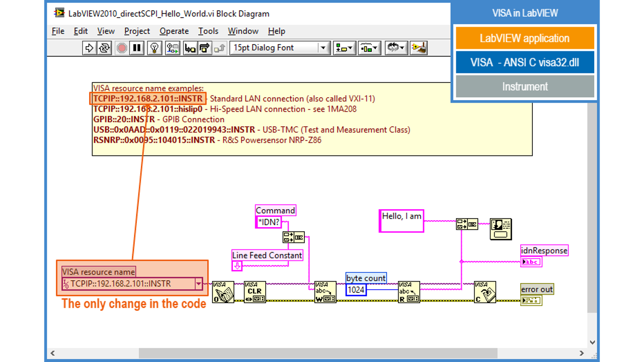Image resolution: width=644 pixels, height=362 pixels.
Task: Open the File menu
Action: point(58,31)
